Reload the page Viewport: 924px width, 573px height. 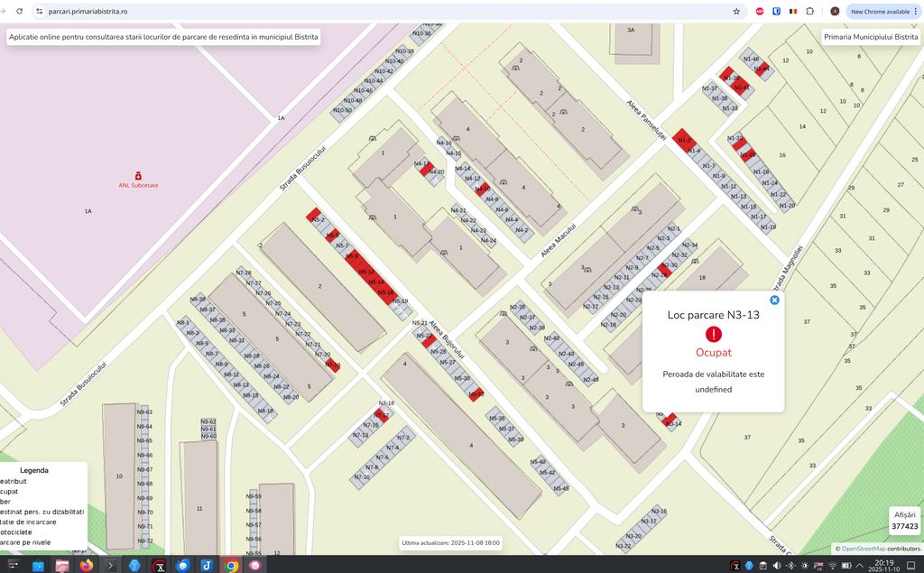point(19,12)
